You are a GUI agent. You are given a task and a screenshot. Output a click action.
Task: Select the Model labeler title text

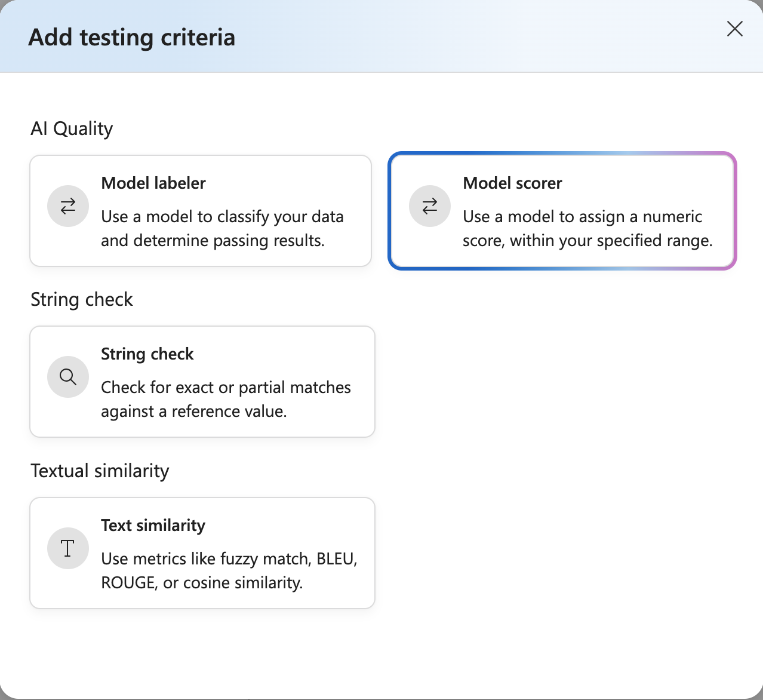pyautogui.click(x=153, y=183)
